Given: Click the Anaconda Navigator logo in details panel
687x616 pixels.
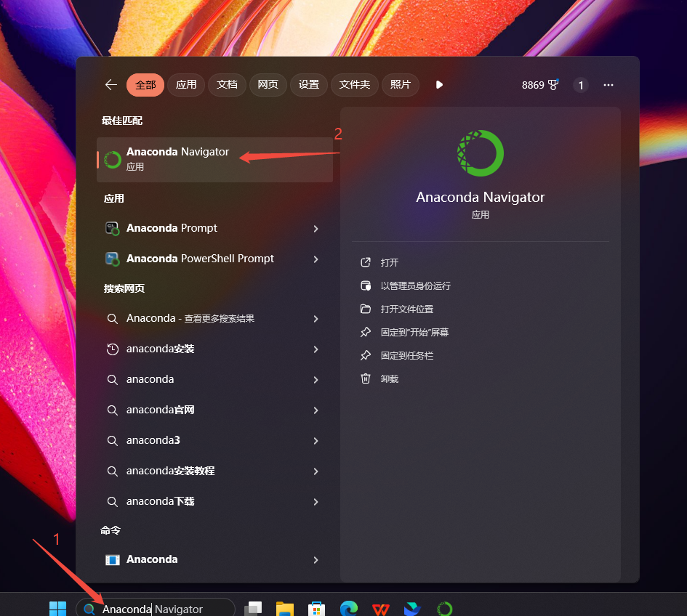Looking at the screenshot, I should 480,153.
